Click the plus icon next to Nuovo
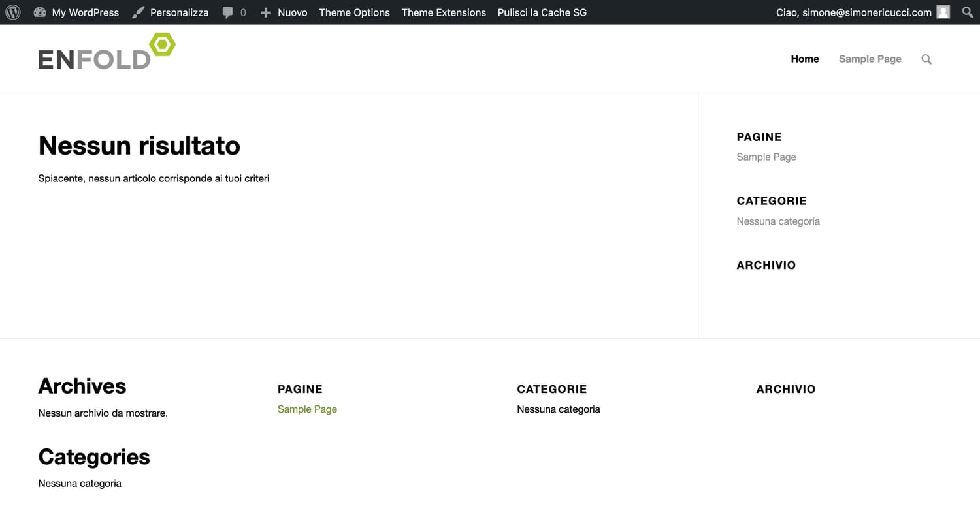Image resolution: width=980 pixels, height=519 pixels. [x=266, y=12]
